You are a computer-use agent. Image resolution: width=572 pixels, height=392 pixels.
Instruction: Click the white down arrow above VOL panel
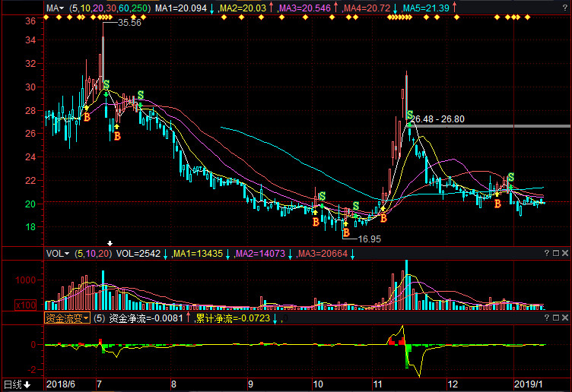110,244
